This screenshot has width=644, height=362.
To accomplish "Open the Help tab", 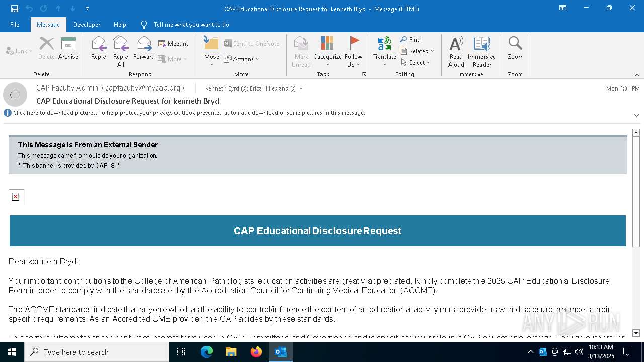I will click(120, 25).
